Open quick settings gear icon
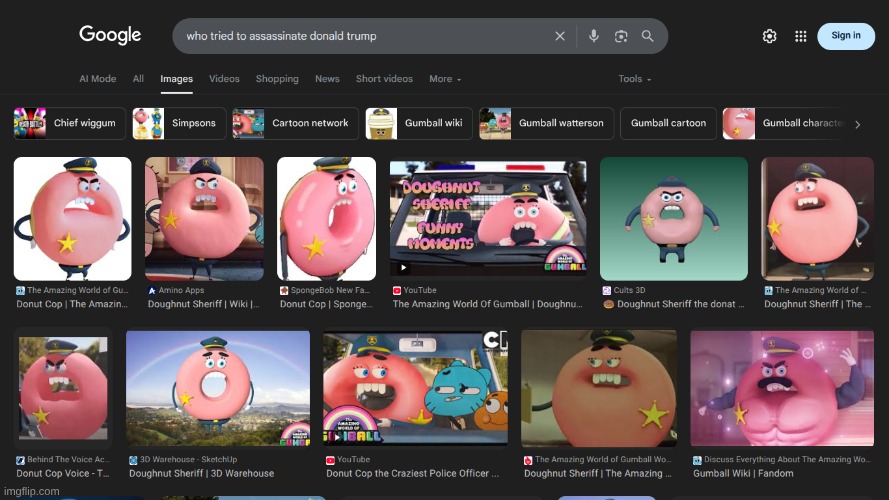Viewport: 889px width, 500px height. tap(769, 36)
